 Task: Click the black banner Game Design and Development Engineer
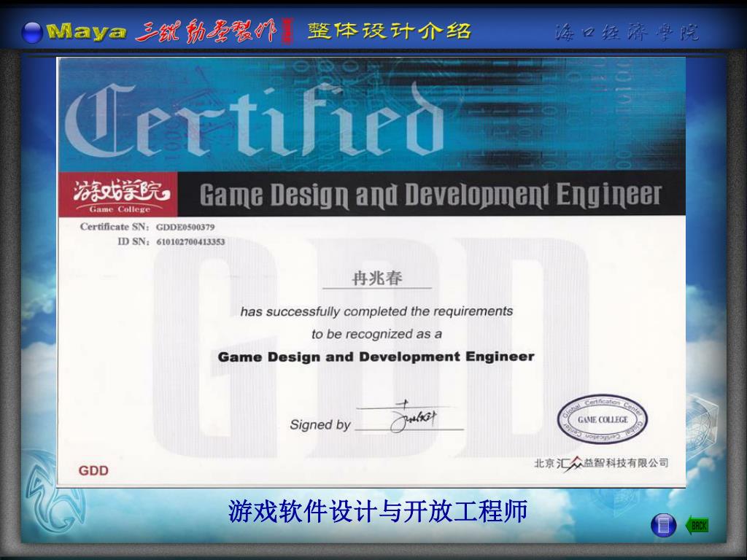pyautogui.click(x=430, y=195)
